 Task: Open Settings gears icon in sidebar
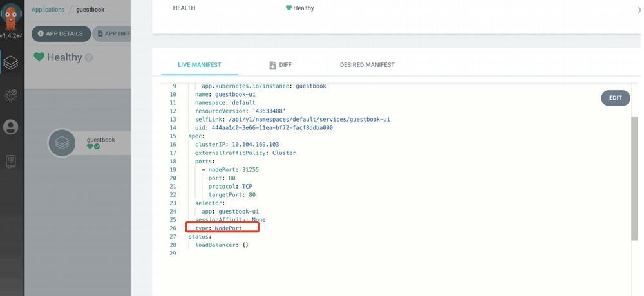(x=11, y=95)
